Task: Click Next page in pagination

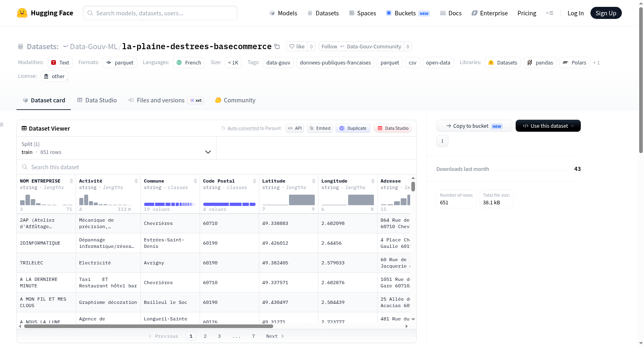Action: tap(275, 336)
